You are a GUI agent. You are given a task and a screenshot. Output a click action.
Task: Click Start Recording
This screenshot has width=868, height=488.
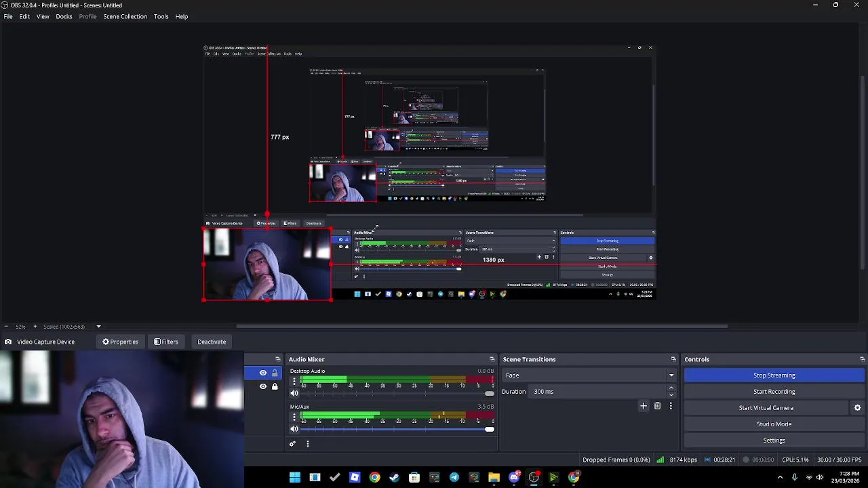point(774,392)
